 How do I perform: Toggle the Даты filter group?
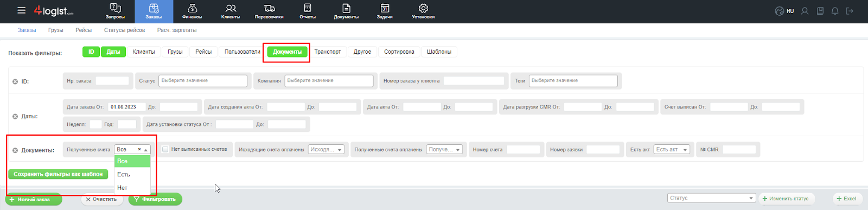[113, 52]
